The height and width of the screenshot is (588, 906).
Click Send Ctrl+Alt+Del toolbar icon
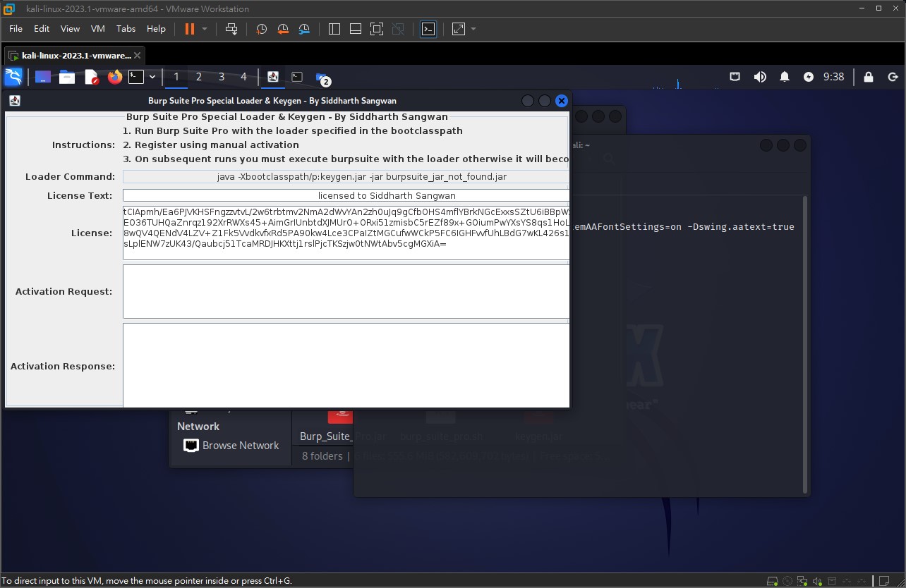231,29
